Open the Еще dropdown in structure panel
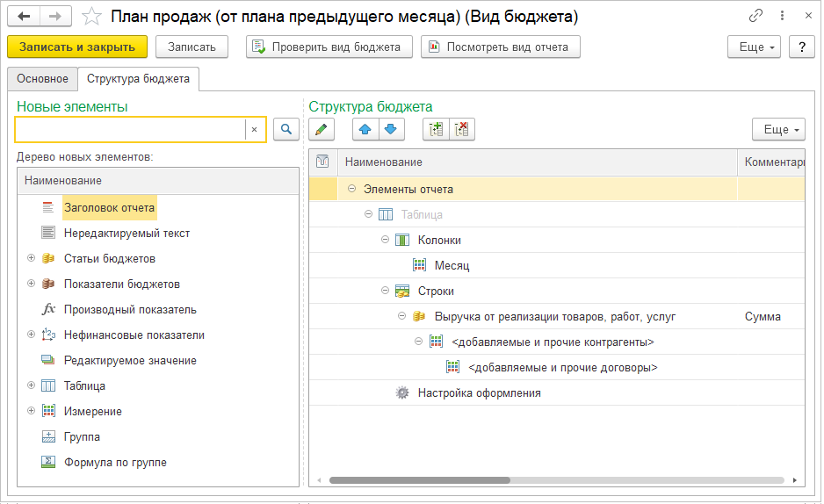824x504 pixels. pos(778,130)
